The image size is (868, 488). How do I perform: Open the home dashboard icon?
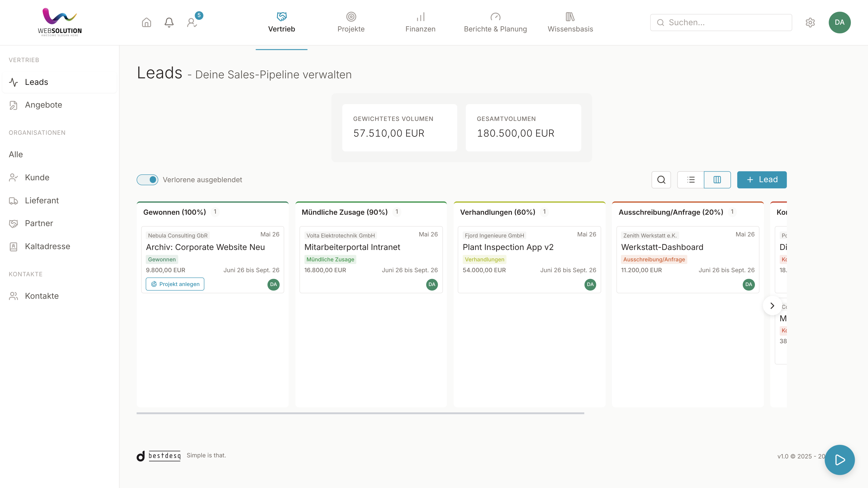146,23
